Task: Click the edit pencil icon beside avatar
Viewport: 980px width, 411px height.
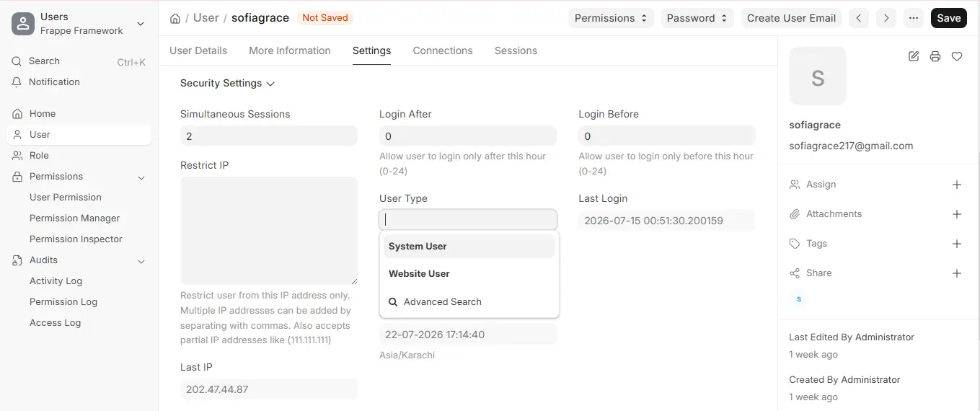Action: (914, 56)
